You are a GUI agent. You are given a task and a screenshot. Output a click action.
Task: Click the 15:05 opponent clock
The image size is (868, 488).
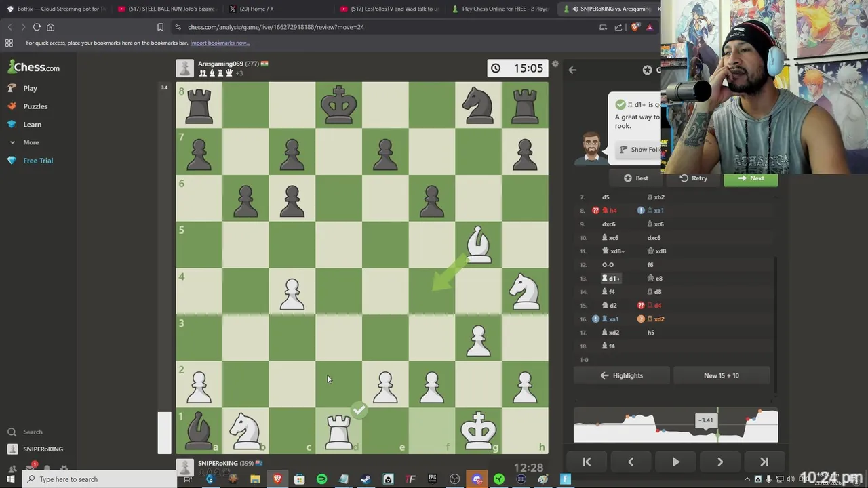click(x=518, y=68)
